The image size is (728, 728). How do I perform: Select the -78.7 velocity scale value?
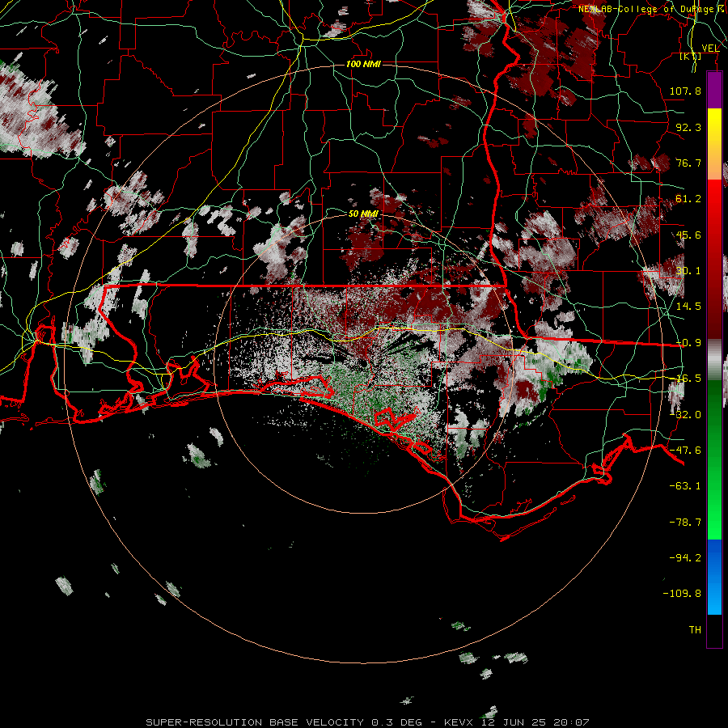coord(685,523)
